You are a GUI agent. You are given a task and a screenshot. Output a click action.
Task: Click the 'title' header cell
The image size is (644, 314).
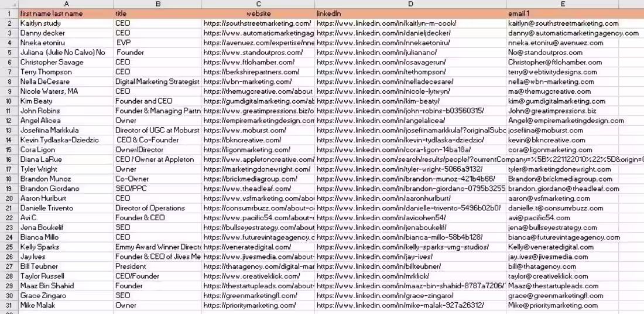click(157, 13)
